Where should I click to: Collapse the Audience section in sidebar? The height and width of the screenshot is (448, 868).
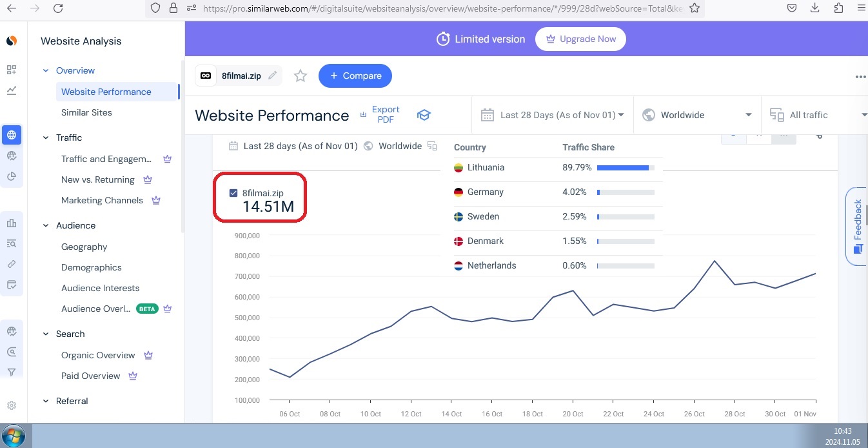[x=46, y=225]
